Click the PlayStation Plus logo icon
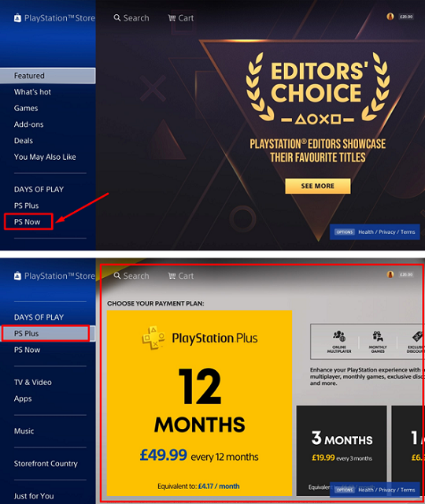 pyautogui.click(x=153, y=338)
